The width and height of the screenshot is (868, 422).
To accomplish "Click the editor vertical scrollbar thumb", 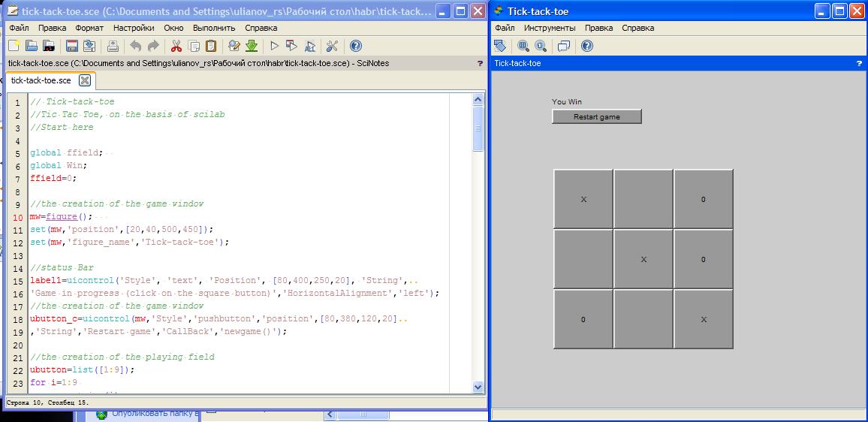I will (478, 128).
